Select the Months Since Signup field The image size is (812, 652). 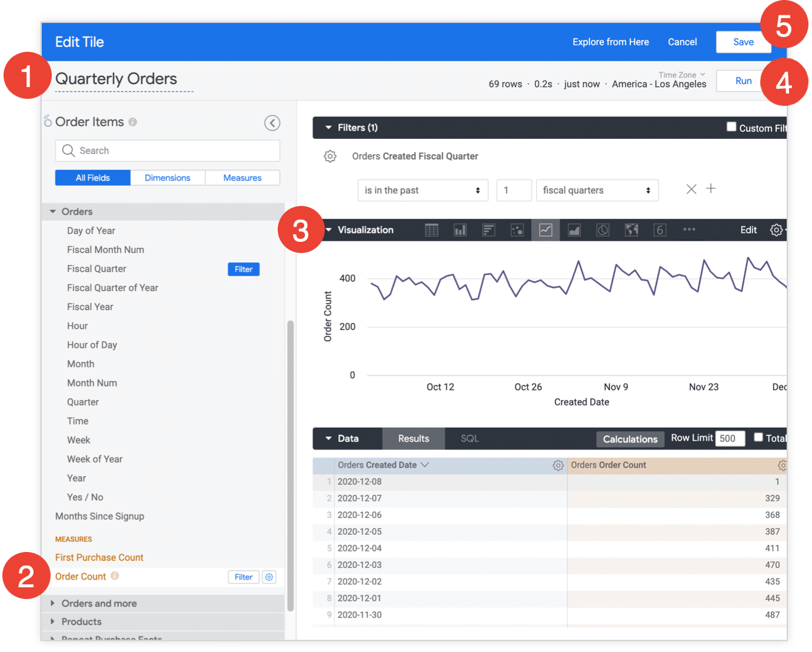pos(99,516)
